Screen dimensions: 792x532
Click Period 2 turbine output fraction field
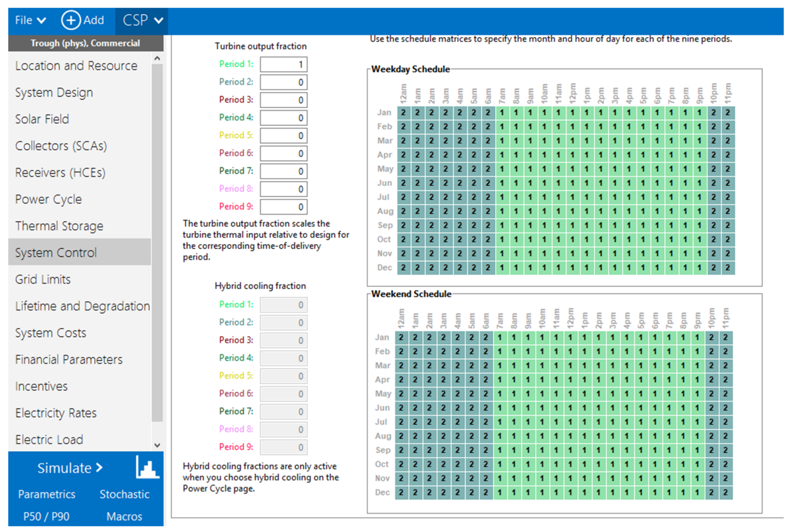(x=283, y=82)
